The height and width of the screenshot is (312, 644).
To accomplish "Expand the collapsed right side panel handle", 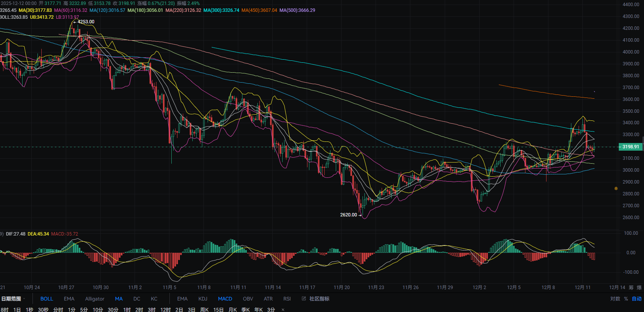I will pyautogui.click(x=642, y=143).
